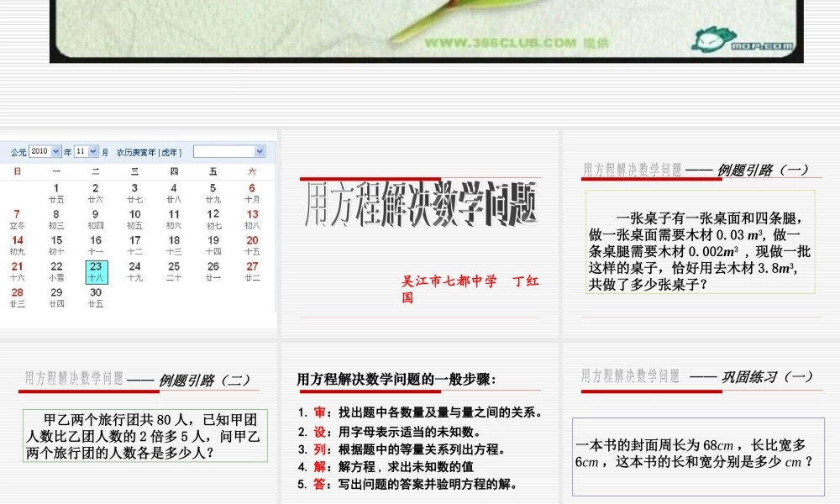Viewport: 840px width, 504px height.
Task: Open the 例题引路（二） tour group slide
Action: [139, 423]
